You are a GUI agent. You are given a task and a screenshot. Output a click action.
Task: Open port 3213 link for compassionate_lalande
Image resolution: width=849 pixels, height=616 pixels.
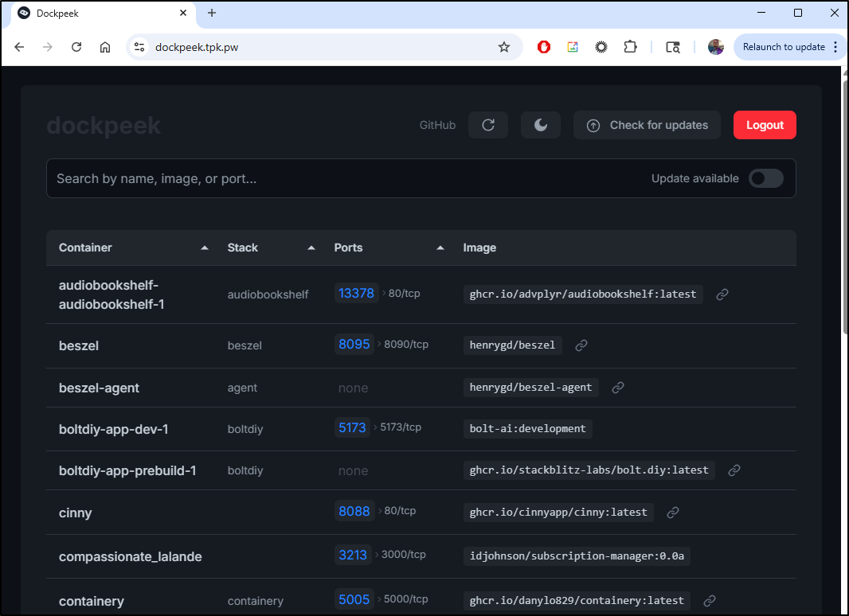pos(353,555)
